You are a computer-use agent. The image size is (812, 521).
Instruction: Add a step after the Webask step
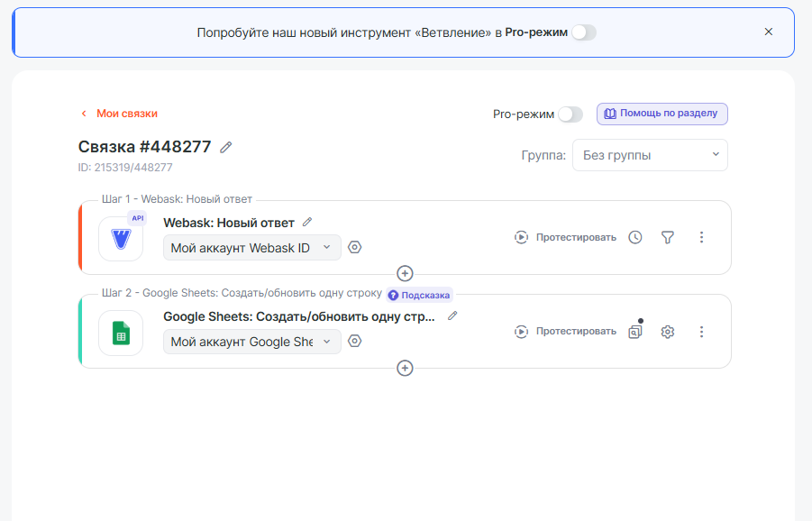pyautogui.click(x=406, y=273)
